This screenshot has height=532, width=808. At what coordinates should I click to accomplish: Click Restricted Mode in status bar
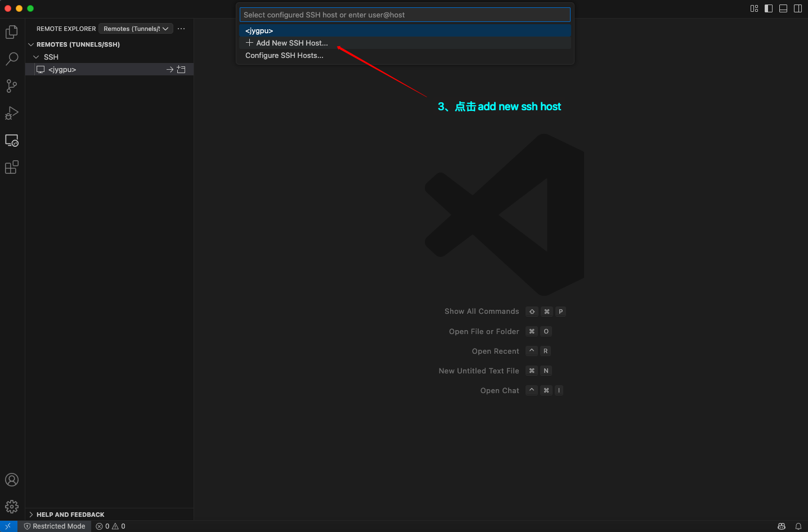pyautogui.click(x=55, y=526)
